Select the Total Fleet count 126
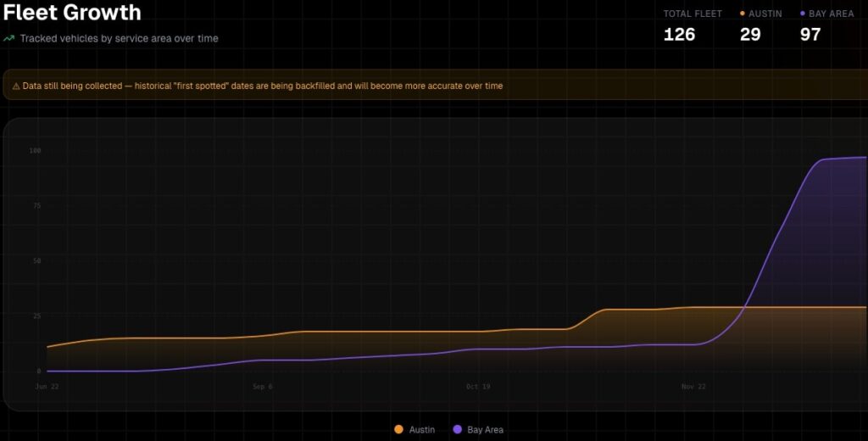The width and height of the screenshot is (868, 441). pos(679,35)
